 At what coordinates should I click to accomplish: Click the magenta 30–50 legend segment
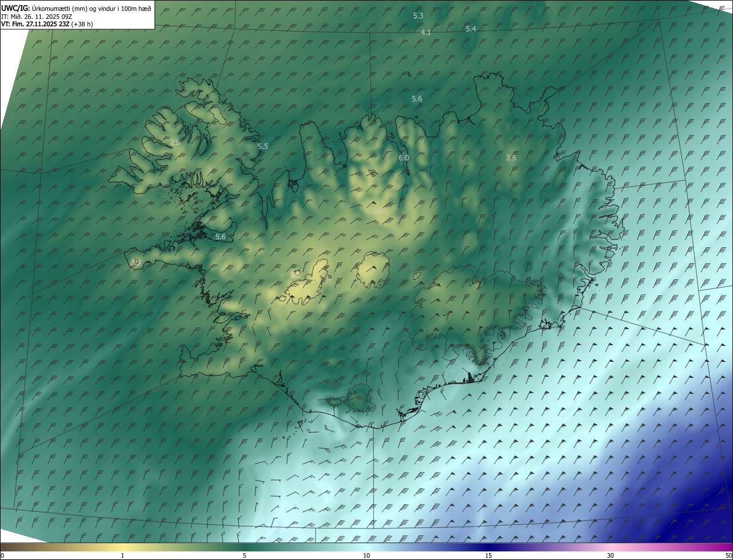pyautogui.click(x=672, y=547)
